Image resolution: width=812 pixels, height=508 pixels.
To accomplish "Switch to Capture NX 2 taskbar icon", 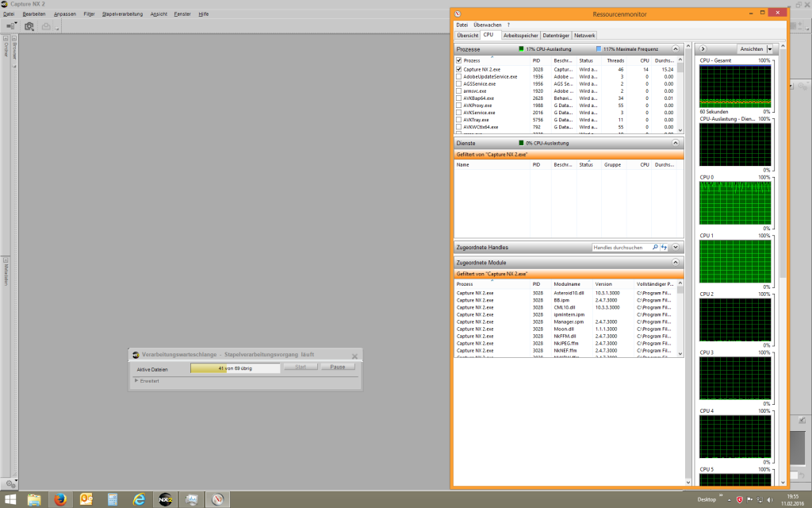I will point(165,500).
